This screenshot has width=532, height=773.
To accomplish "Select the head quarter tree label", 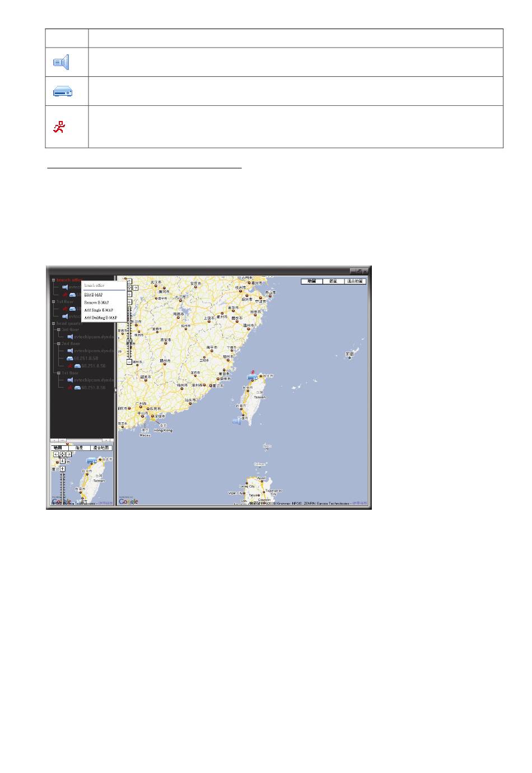I will (69, 324).
